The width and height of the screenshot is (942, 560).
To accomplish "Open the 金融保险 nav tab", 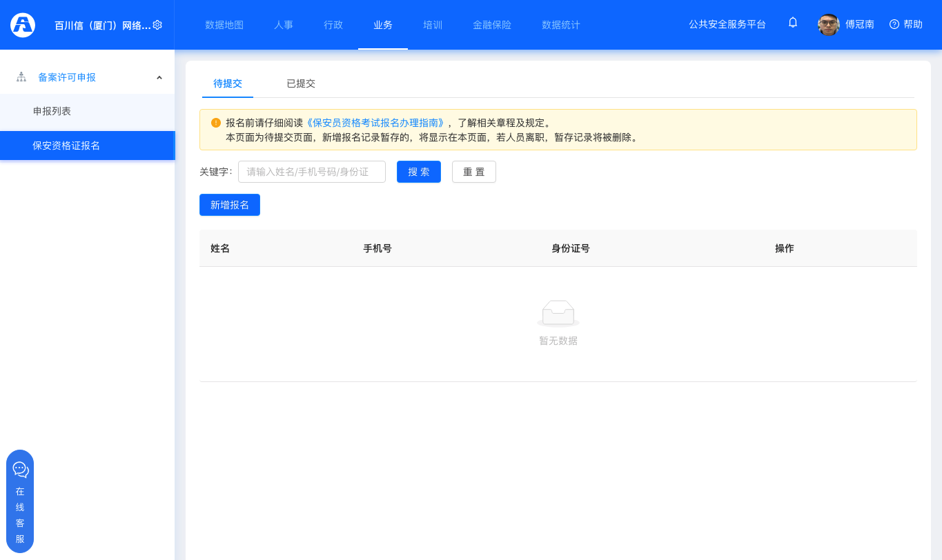I will [x=492, y=25].
